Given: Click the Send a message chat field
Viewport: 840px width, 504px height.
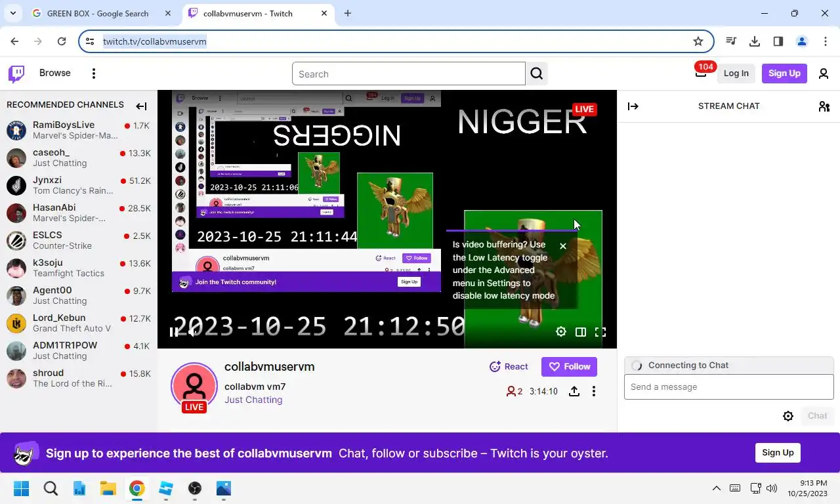Looking at the screenshot, I should point(729,387).
